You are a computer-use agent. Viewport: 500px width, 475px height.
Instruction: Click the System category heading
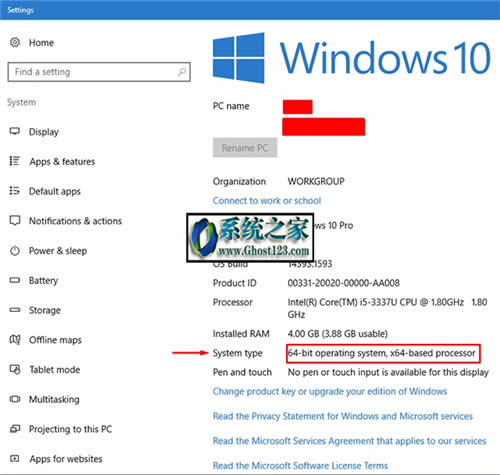point(22,102)
